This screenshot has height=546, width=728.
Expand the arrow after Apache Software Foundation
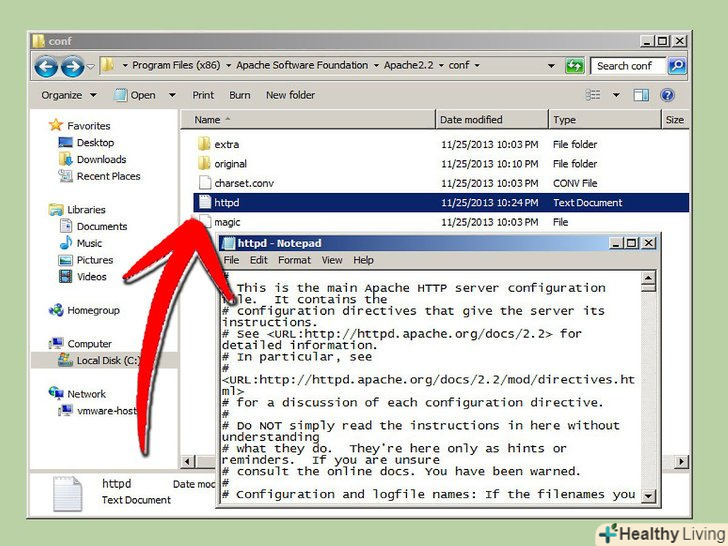(376, 65)
